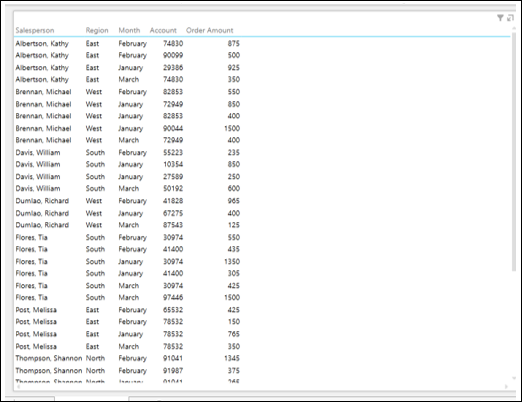This screenshot has width=522, height=402.
Task: Click the horizontal scroll left arrow
Action: [18, 387]
